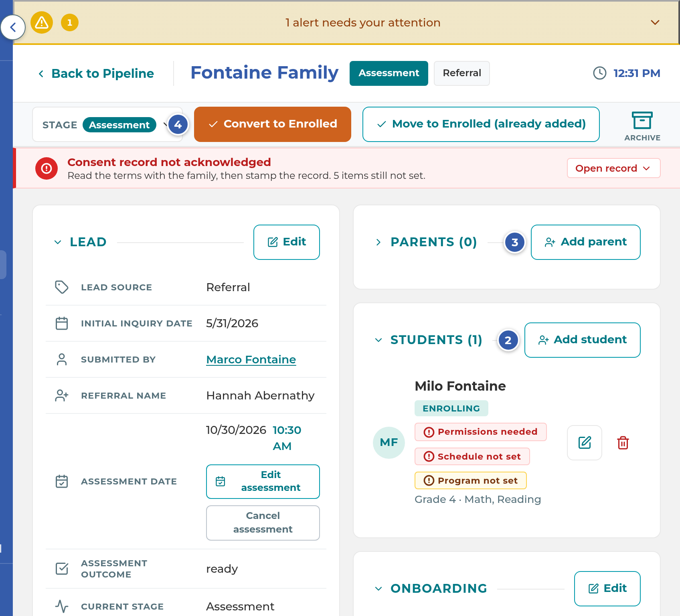The width and height of the screenshot is (680, 616).
Task: Click Convert to Enrolled button
Action: [273, 124]
